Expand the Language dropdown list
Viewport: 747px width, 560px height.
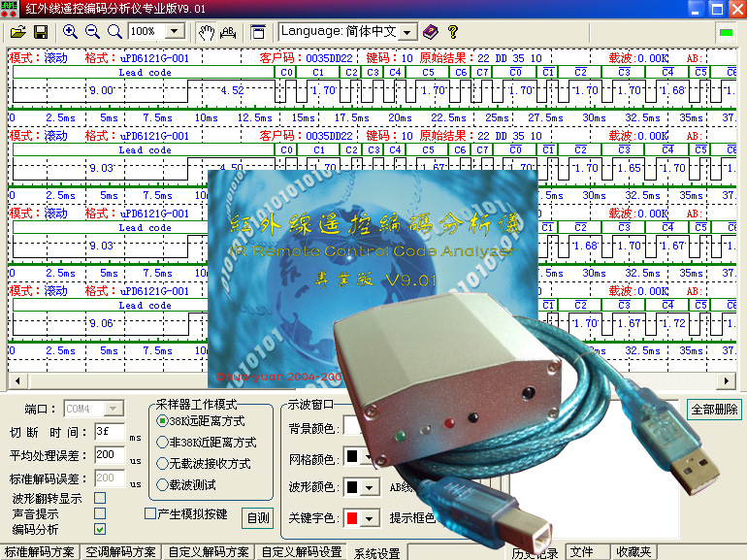406,32
